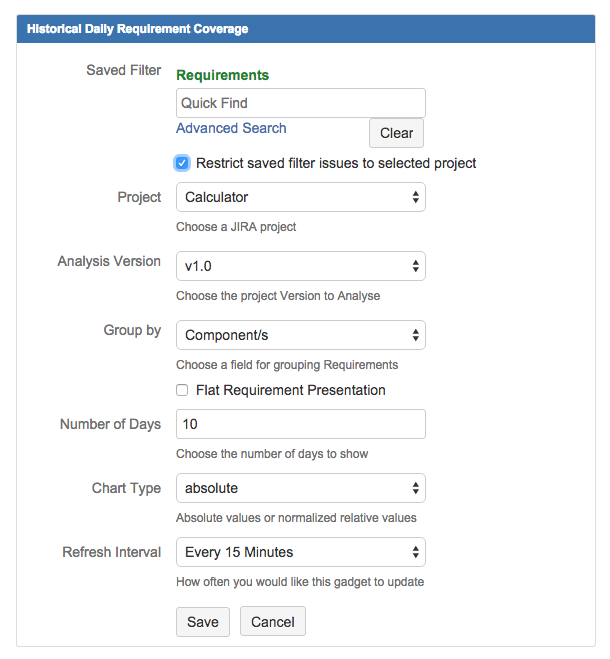610x659 pixels.
Task: Open the Group by dropdown showing Component/s
Action: (301, 335)
